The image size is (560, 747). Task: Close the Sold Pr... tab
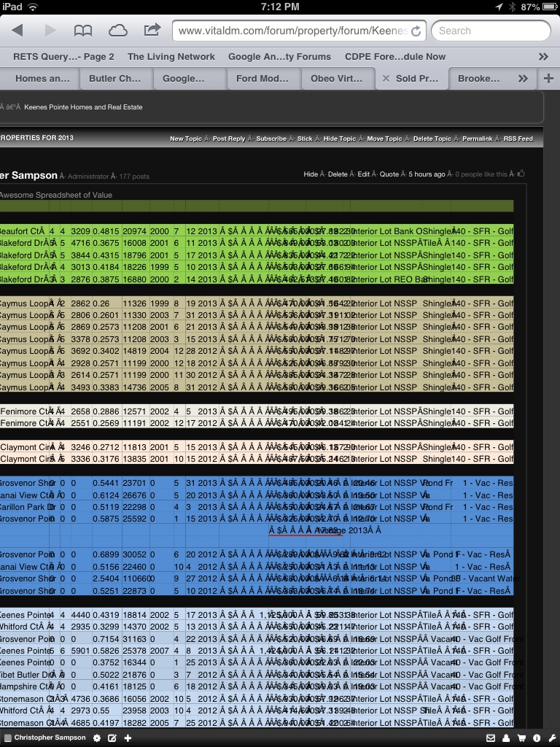tap(386, 78)
